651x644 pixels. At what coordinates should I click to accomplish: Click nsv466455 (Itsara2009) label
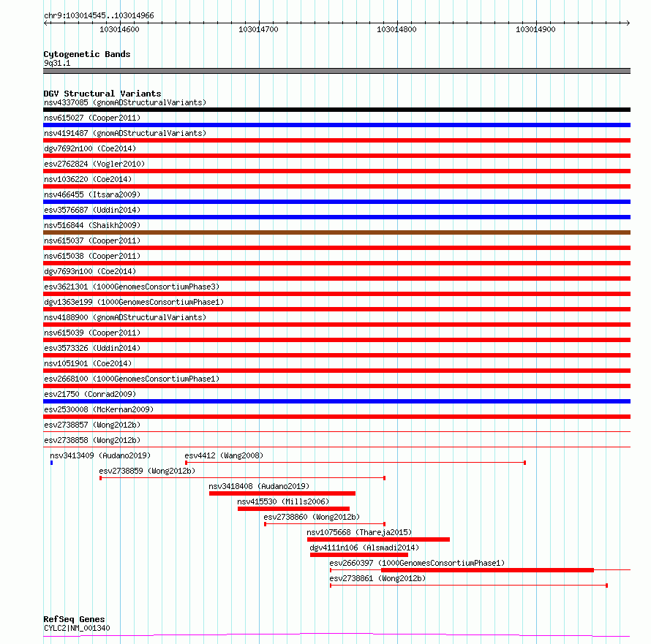(92, 194)
